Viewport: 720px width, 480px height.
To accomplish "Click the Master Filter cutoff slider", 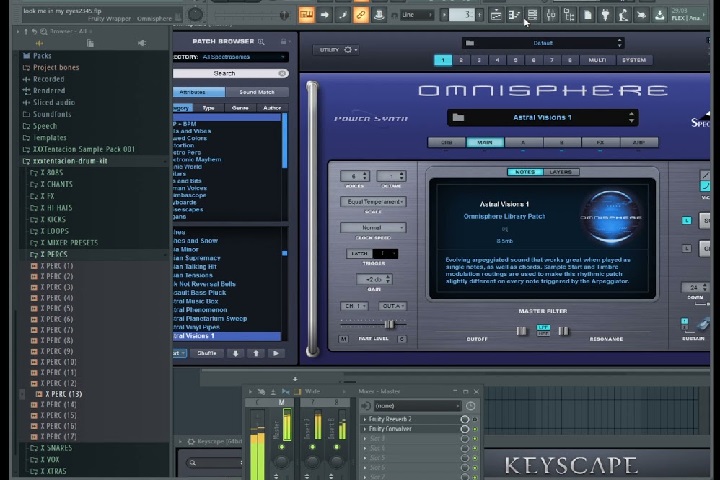I will 522,331.
